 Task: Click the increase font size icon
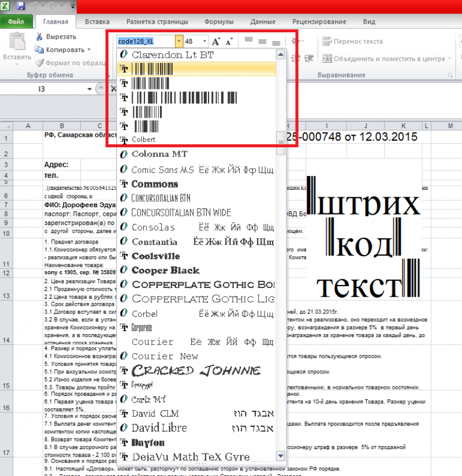point(216,42)
